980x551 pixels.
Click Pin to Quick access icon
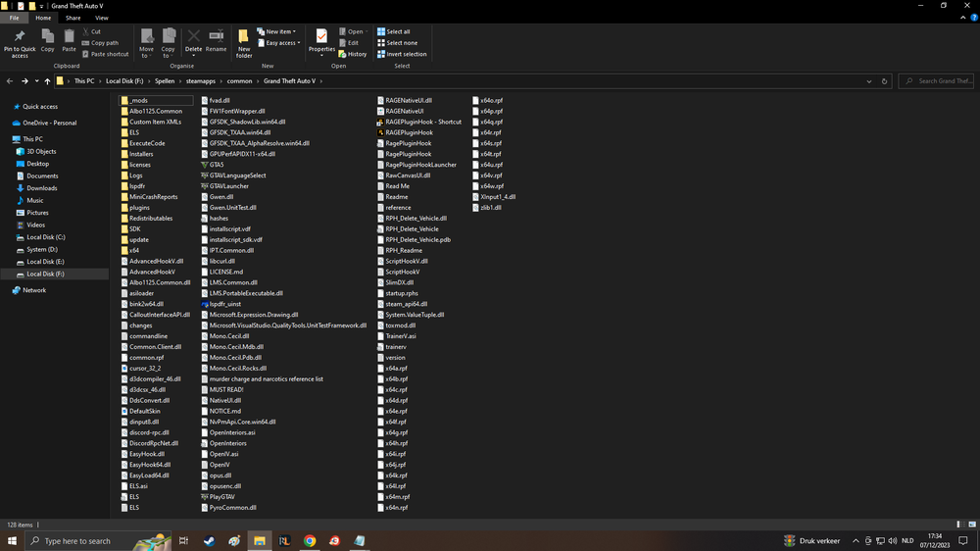pos(20,43)
